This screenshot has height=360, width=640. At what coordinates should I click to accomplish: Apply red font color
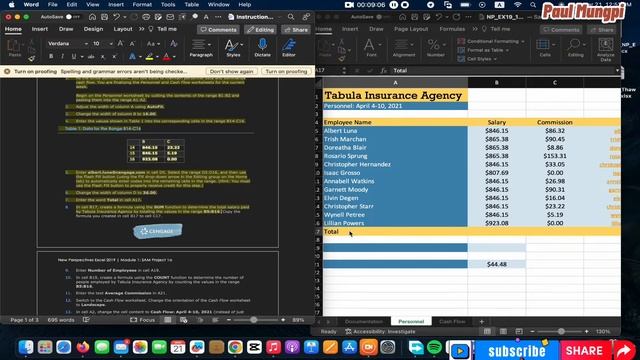tap(166, 56)
